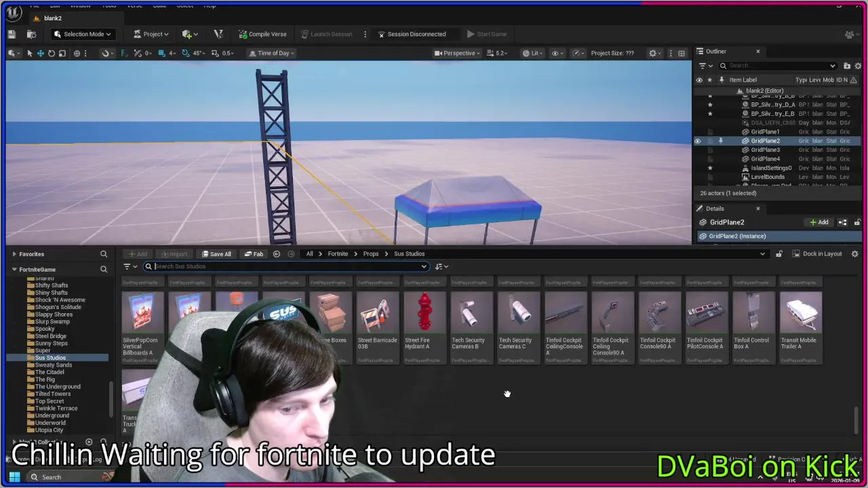
Task: Click Windows taskbar Search box
Action: pyautogui.click(x=65, y=477)
